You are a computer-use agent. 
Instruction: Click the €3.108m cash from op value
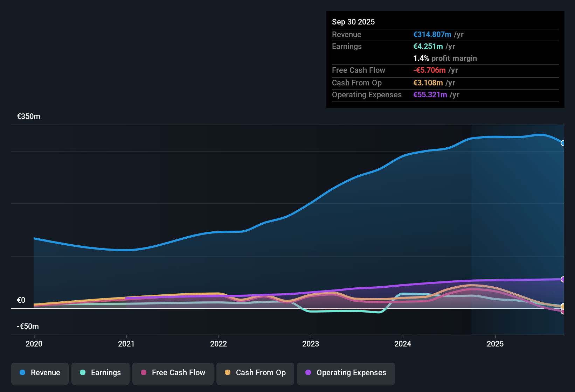tap(428, 83)
